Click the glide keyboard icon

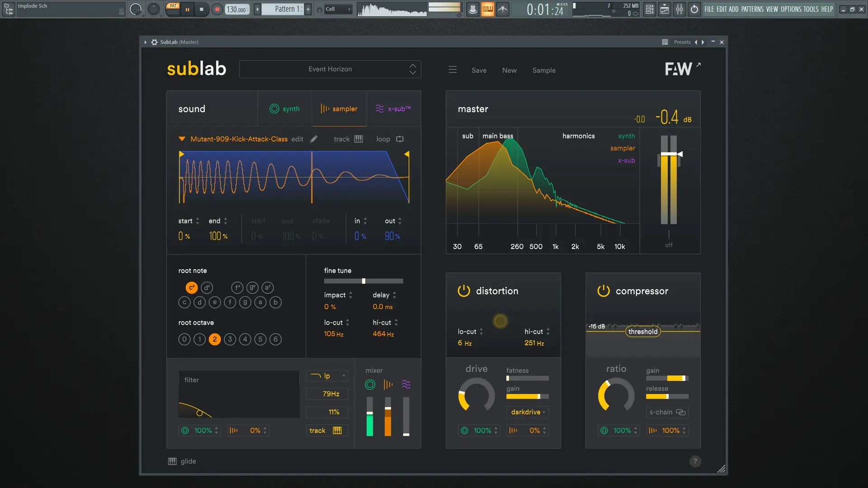click(x=172, y=461)
